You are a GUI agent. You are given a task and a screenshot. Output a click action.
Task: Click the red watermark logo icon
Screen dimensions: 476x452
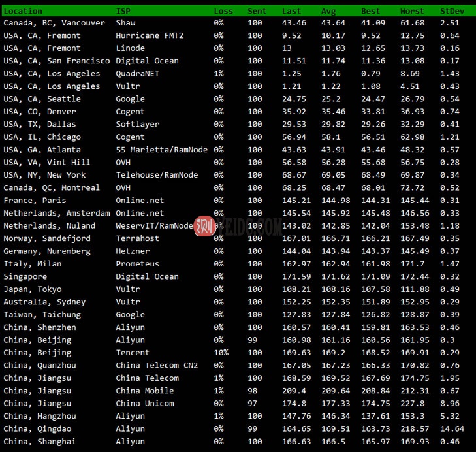tap(204, 225)
